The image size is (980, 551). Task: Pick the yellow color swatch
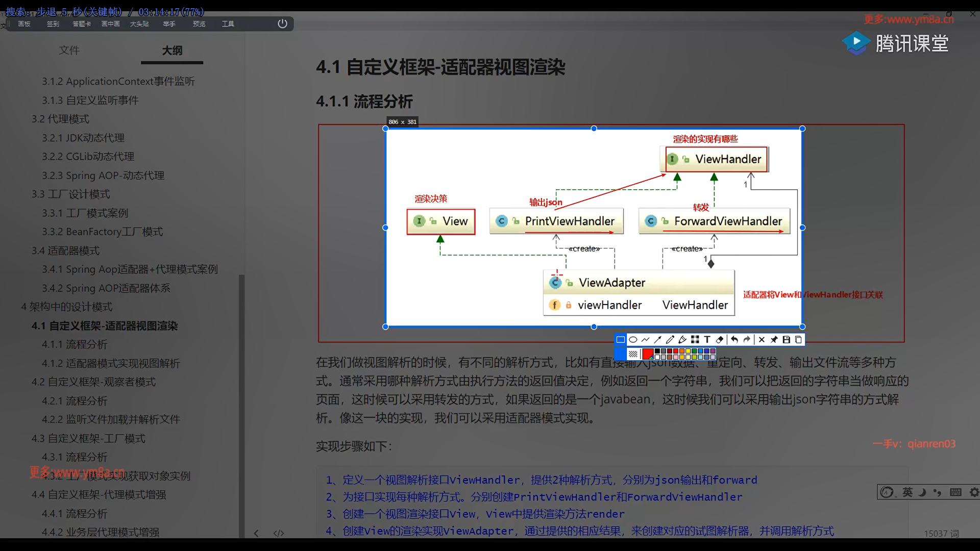(688, 351)
